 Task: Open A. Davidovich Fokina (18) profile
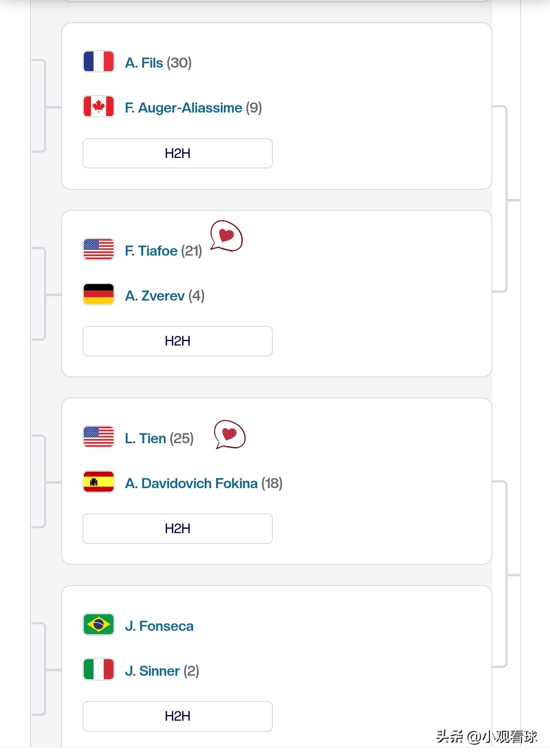tap(203, 483)
